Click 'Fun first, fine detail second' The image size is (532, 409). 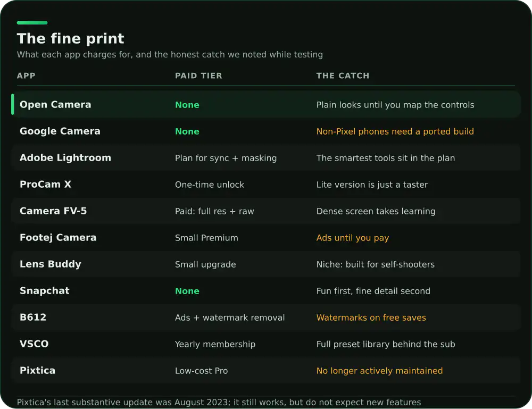point(373,291)
